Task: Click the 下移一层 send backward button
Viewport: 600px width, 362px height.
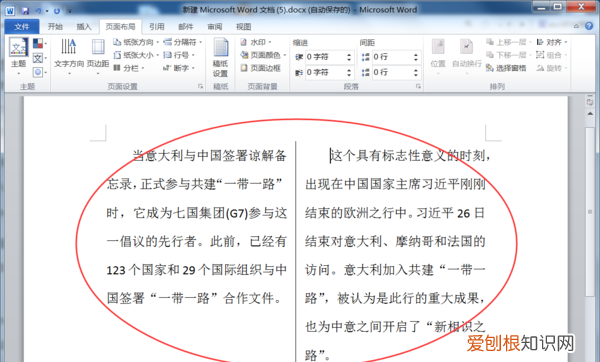Action: pos(509,55)
